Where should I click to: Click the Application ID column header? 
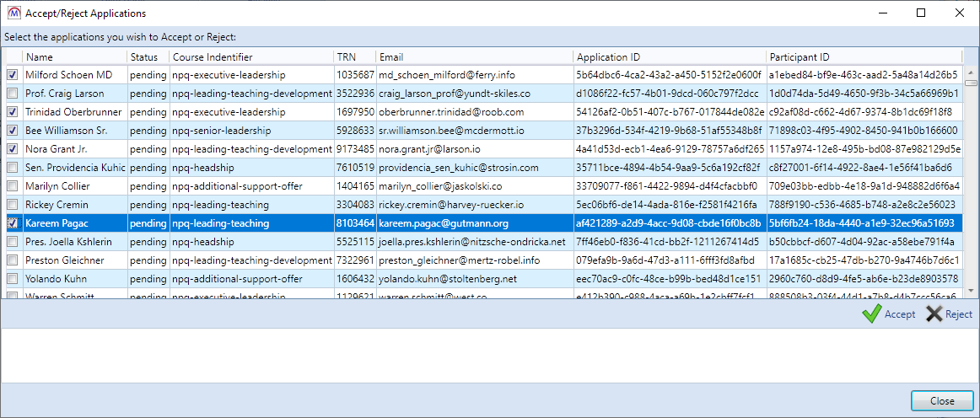tap(668, 56)
